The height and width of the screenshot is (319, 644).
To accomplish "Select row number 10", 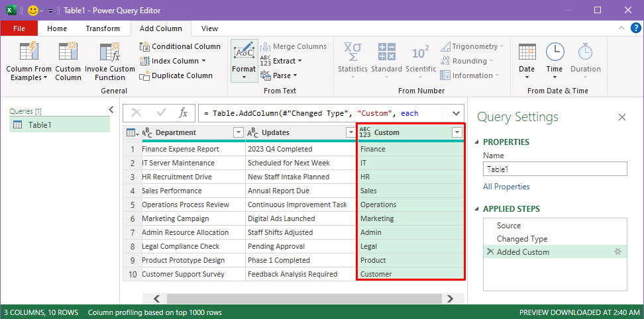I will pos(133,274).
